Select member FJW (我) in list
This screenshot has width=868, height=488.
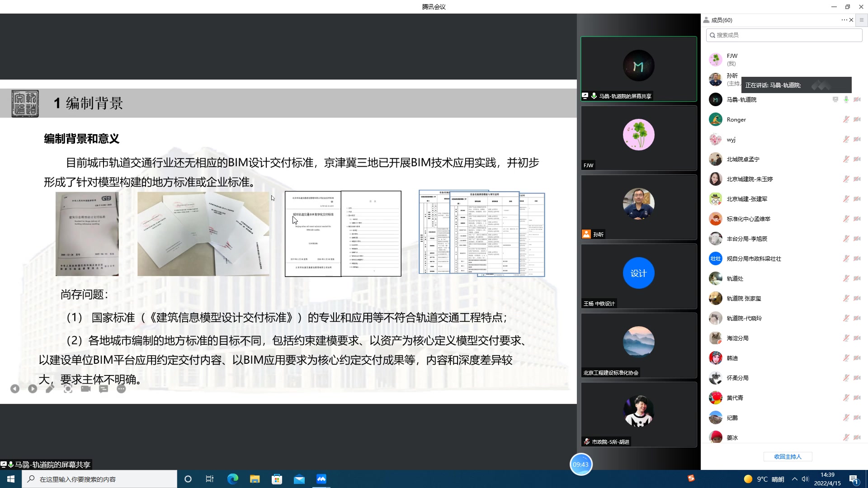(784, 60)
